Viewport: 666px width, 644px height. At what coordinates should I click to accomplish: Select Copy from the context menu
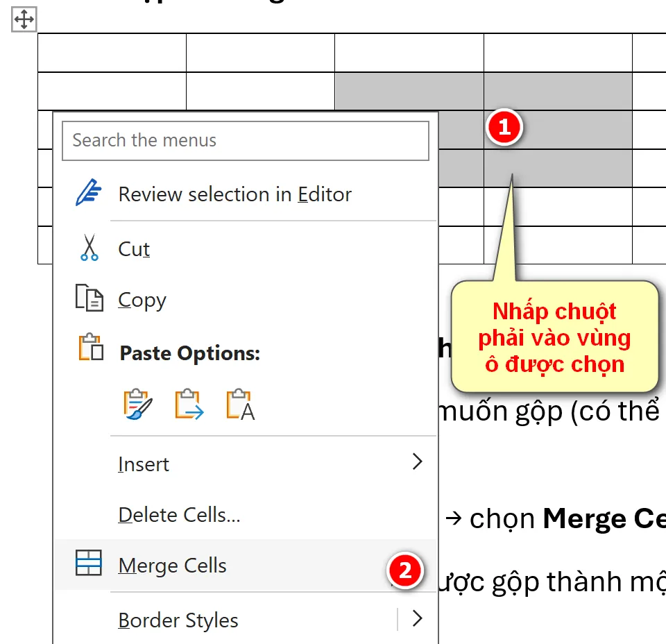(142, 299)
